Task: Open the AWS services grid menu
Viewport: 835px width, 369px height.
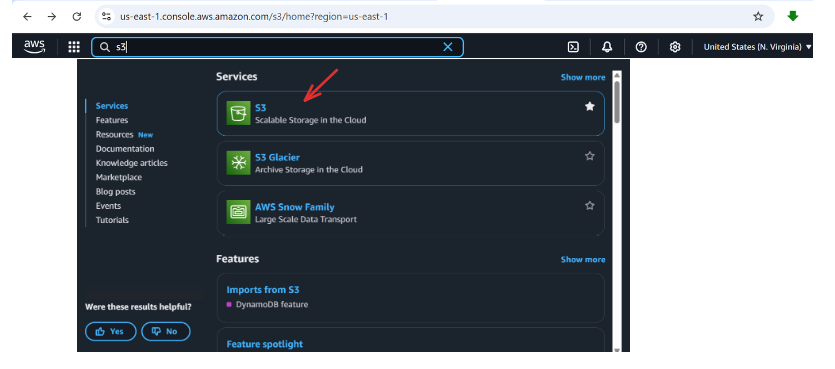Action: point(74,47)
